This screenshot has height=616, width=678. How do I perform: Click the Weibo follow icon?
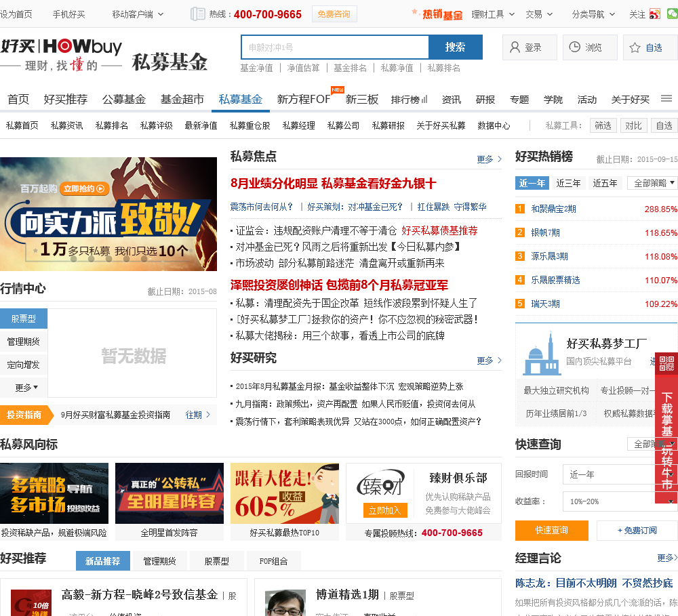pyautogui.click(x=655, y=14)
